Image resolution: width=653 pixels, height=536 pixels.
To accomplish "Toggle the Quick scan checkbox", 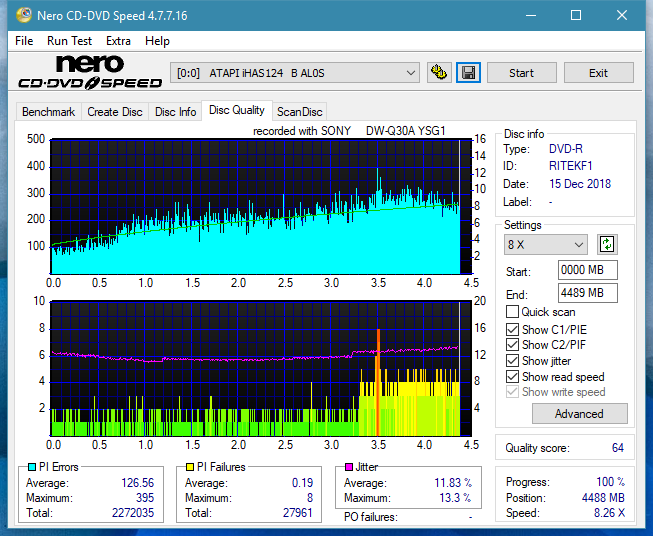I will 512,312.
